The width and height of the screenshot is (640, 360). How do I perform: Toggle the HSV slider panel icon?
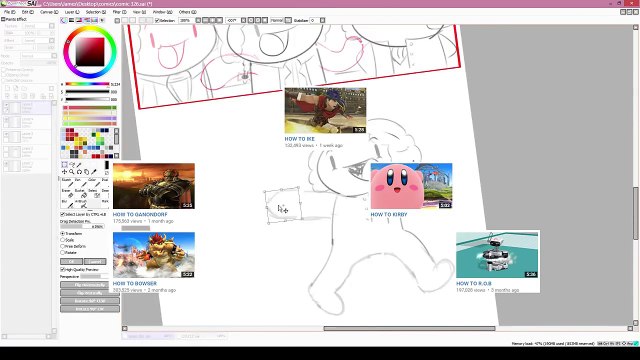tap(79, 20)
